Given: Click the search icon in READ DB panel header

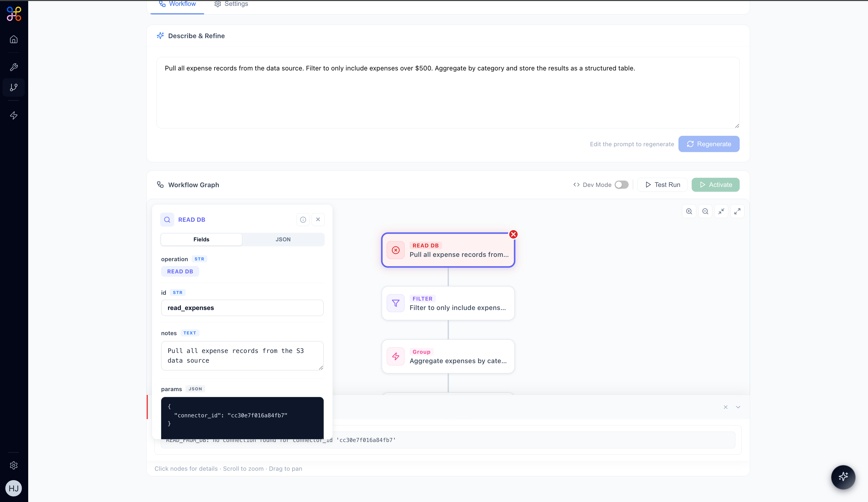Looking at the screenshot, I should [x=167, y=220].
